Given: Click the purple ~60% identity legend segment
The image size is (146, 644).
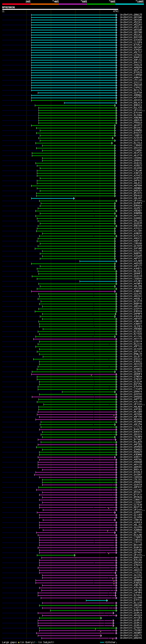Looking at the screenshot, I should point(73,4).
